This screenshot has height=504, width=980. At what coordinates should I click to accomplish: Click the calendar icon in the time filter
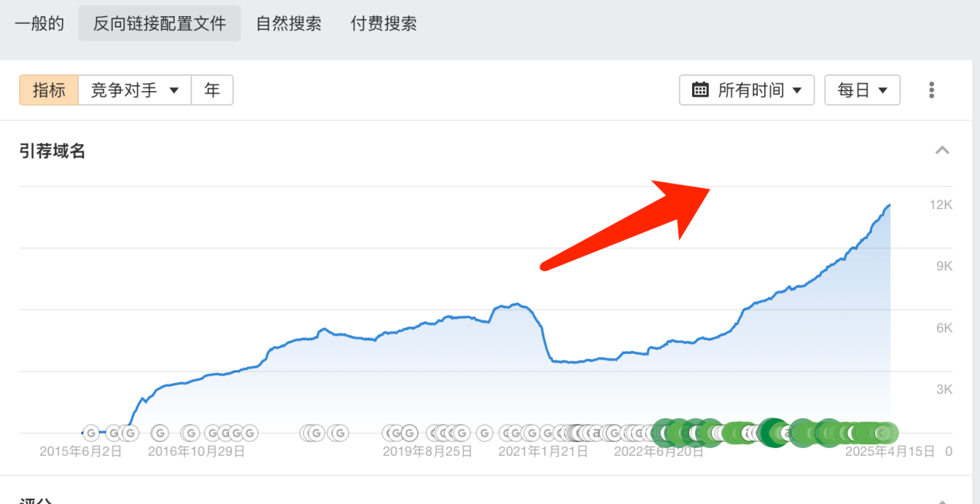click(x=700, y=90)
